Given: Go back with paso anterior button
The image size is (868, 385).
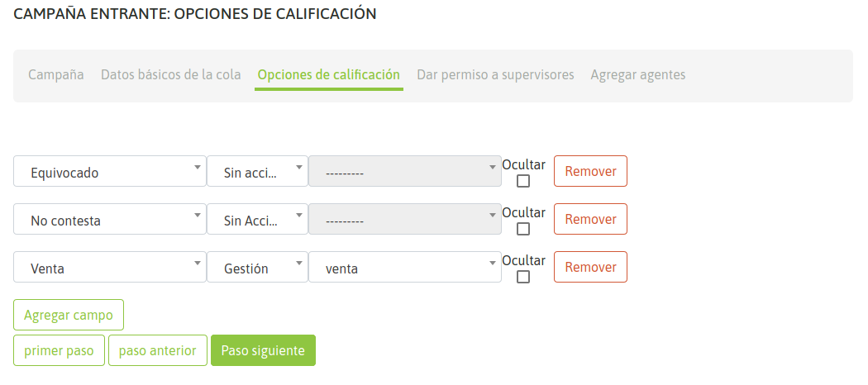Looking at the screenshot, I should click(157, 350).
